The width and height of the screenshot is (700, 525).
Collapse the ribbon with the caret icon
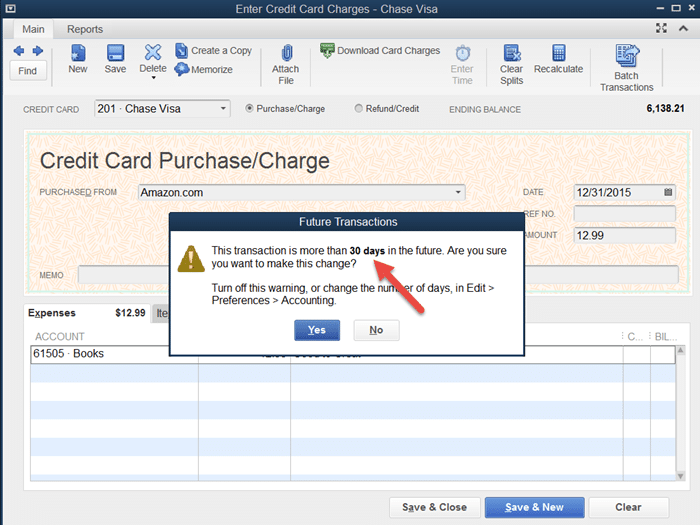(x=683, y=28)
